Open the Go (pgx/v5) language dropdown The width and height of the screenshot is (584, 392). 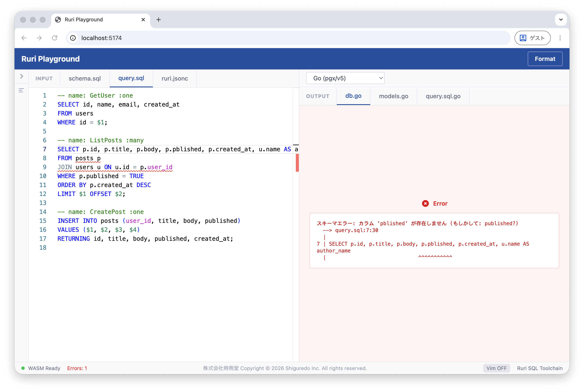pyautogui.click(x=345, y=78)
